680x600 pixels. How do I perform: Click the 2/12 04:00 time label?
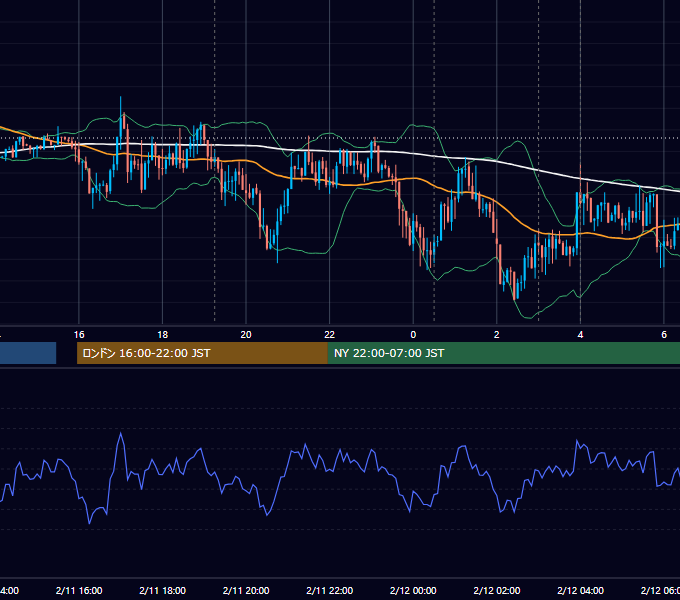(580, 590)
